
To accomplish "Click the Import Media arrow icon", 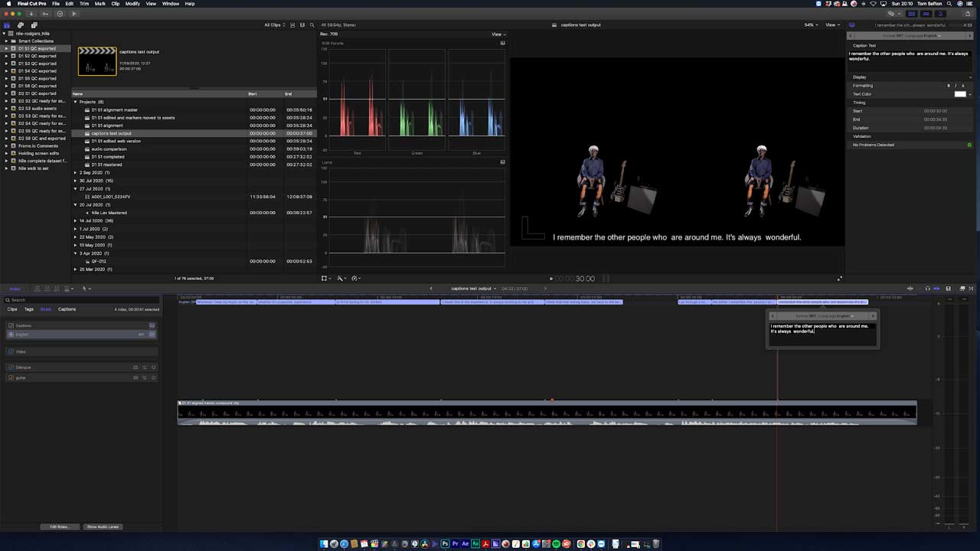I will (31, 14).
